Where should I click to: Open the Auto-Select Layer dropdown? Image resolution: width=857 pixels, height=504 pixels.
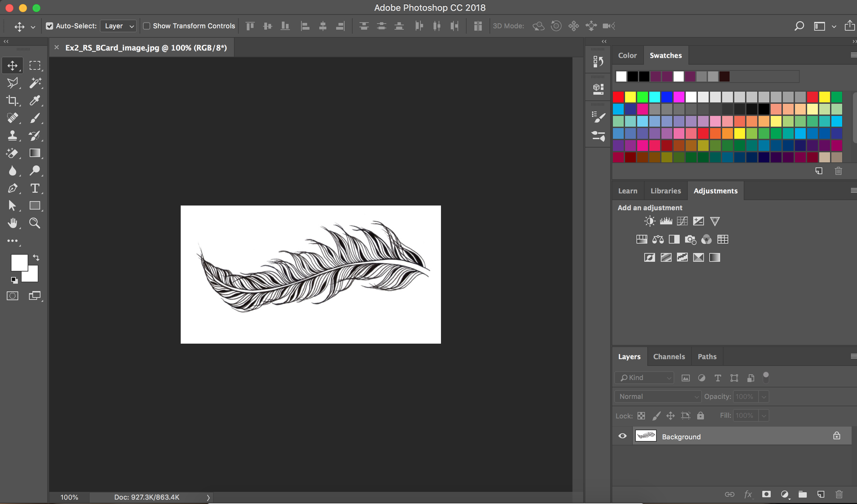118,26
